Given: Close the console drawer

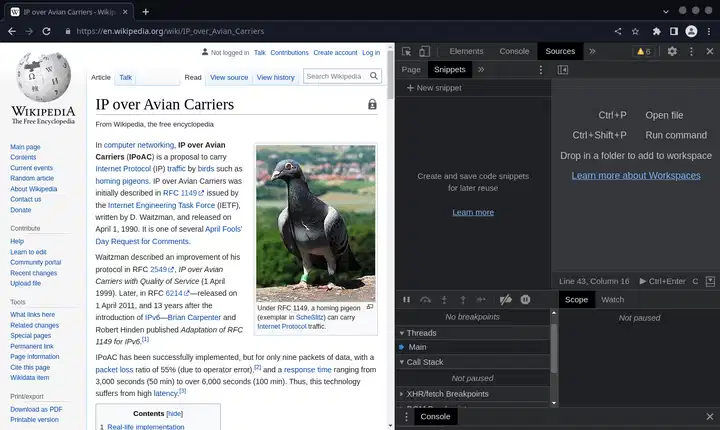Looking at the screenshot, I should (x=710, y=417).
